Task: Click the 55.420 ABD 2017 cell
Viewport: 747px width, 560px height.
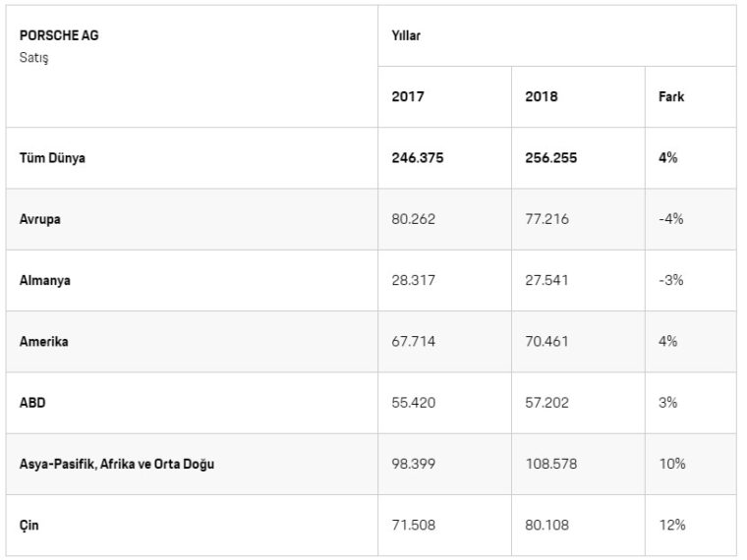Action: (413, 402)
